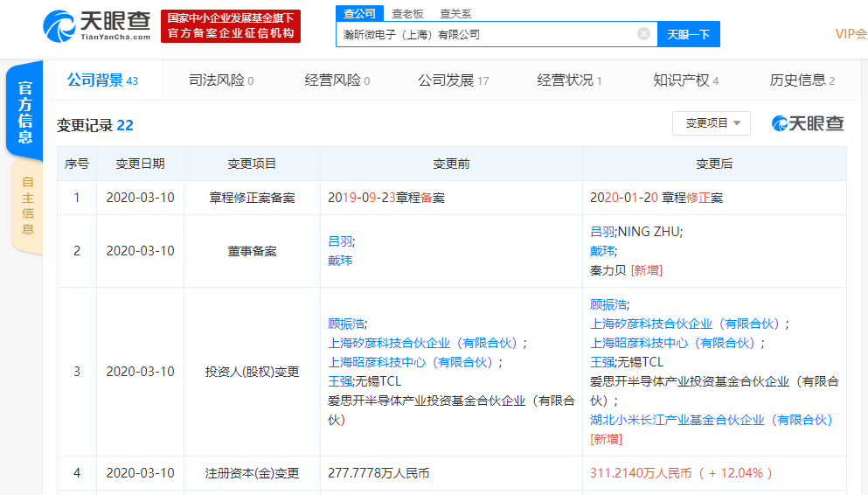Image resolution: width=868 pixels, height=495 pixels.
Task: Click the 变更日期 column header
Action: coord(140,164)
